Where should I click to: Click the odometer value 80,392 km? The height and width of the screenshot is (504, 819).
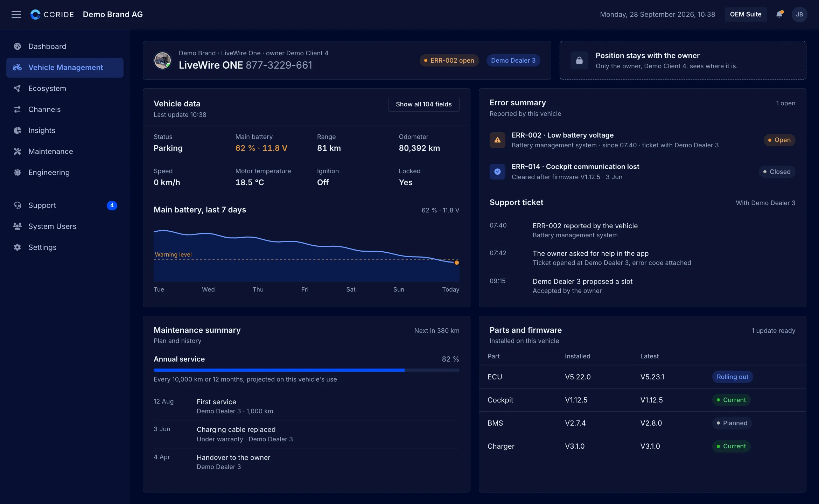(x=419, y=148)
